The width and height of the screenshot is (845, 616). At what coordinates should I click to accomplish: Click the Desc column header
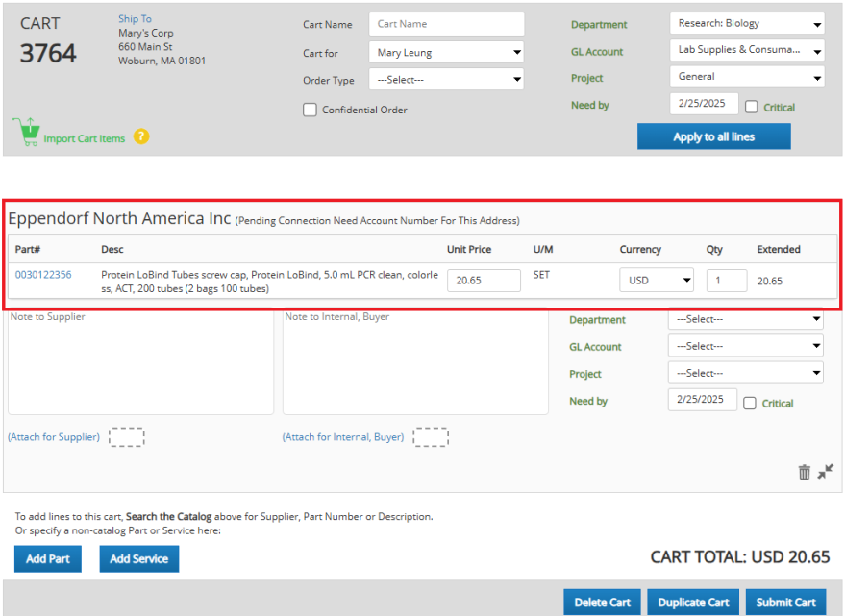(x=112, y=249)
